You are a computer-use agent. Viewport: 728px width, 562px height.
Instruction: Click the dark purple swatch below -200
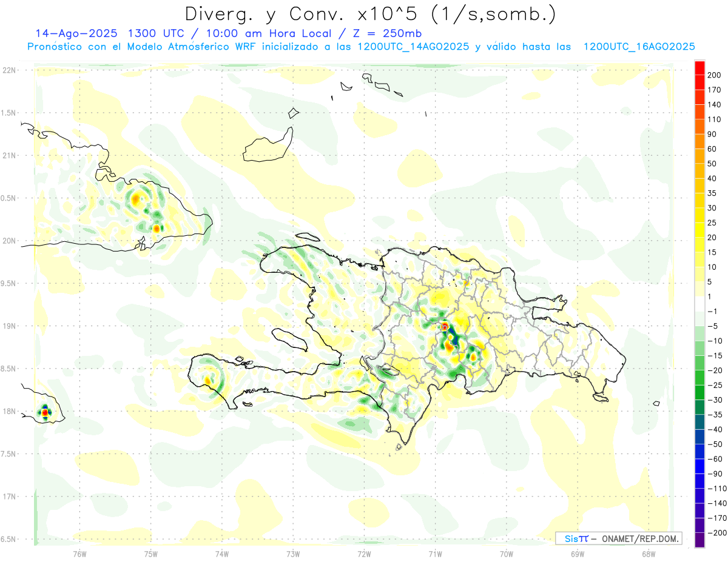point(699,541)
